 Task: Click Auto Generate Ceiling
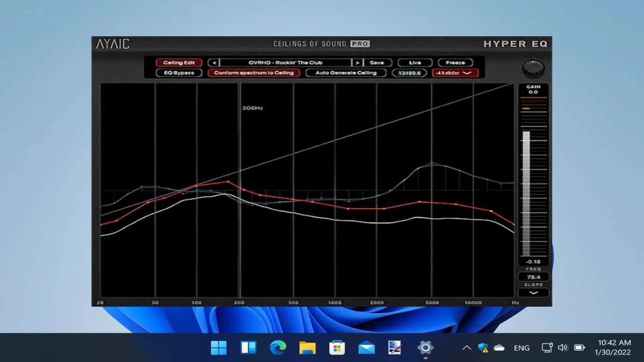click(346, 73)
